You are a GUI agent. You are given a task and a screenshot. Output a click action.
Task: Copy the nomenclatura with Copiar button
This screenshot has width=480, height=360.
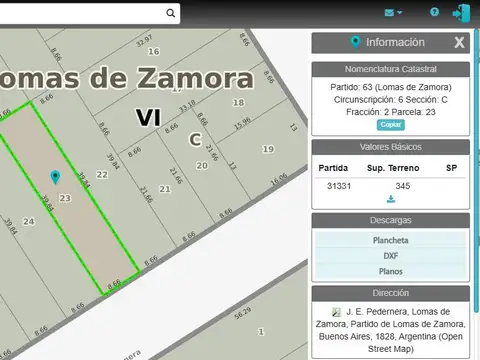391,125
